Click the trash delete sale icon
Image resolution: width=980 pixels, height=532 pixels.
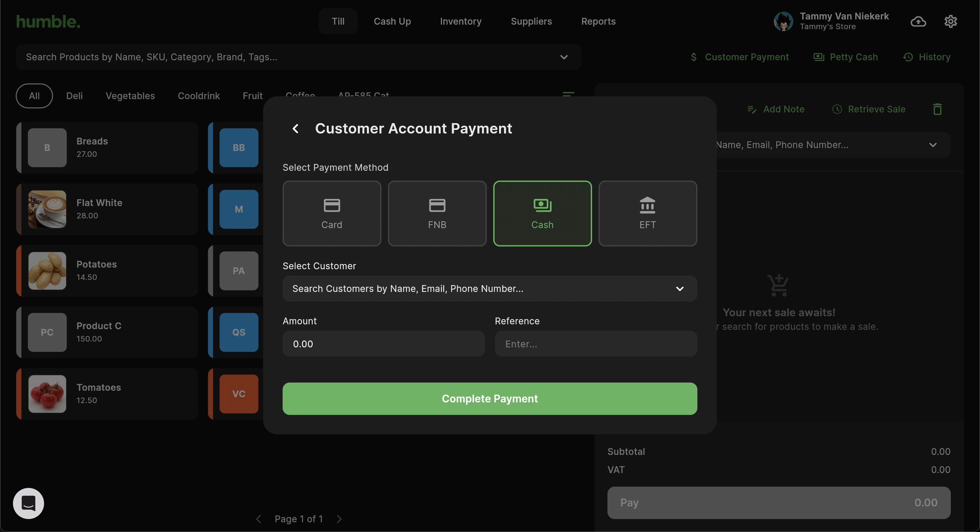[938, 109]
